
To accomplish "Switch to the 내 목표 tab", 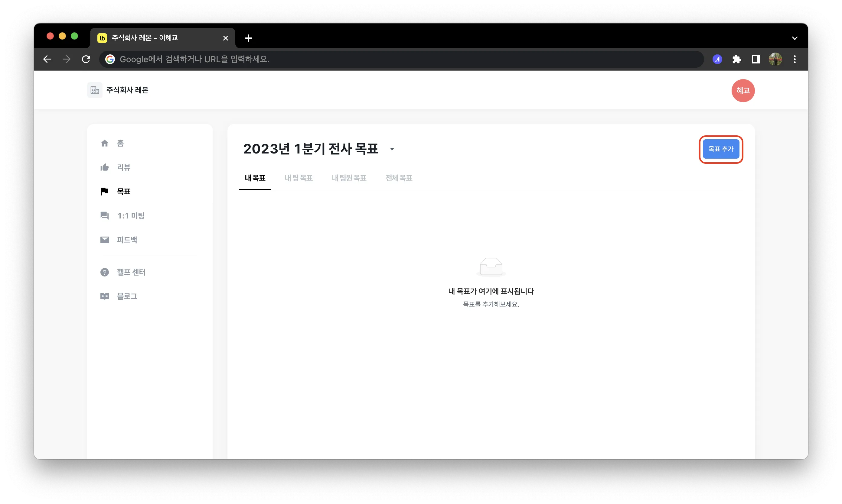I will click(x=255, y=178).
